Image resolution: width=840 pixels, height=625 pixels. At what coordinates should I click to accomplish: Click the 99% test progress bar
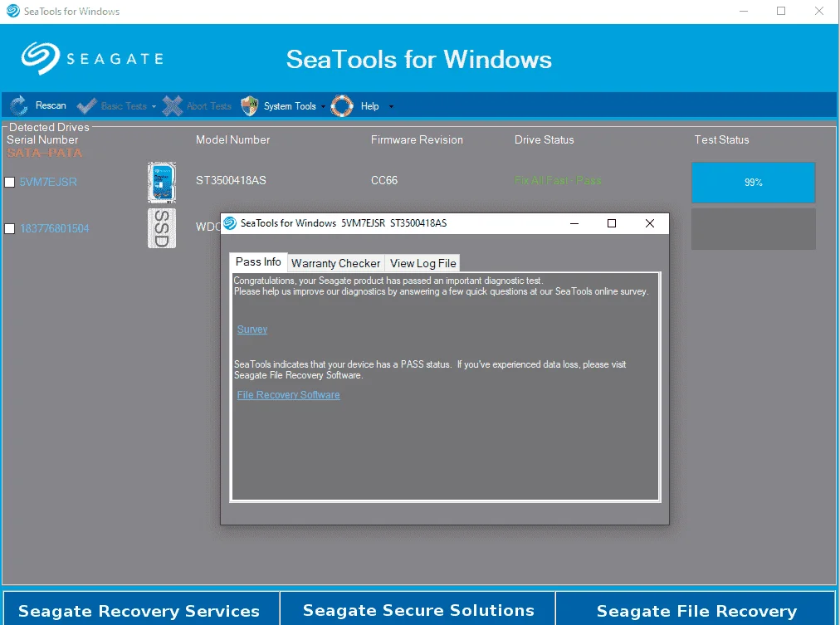pyautogui.click(x=753, y=182)
